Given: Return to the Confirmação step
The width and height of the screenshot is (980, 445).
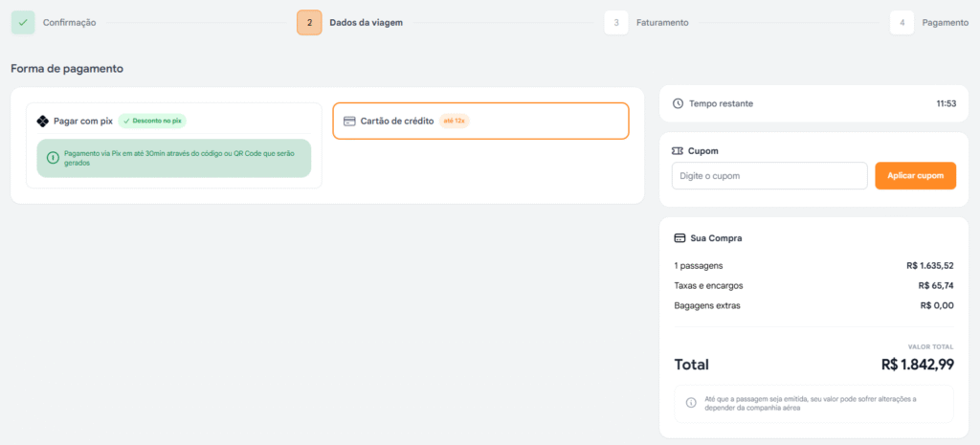Looking at the screenshot, I should (x=69, y=22).
